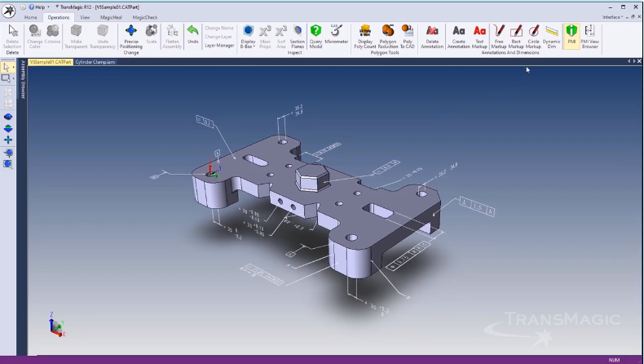
Task: Click the round icon beside Help
Action: tap(23, 7)
